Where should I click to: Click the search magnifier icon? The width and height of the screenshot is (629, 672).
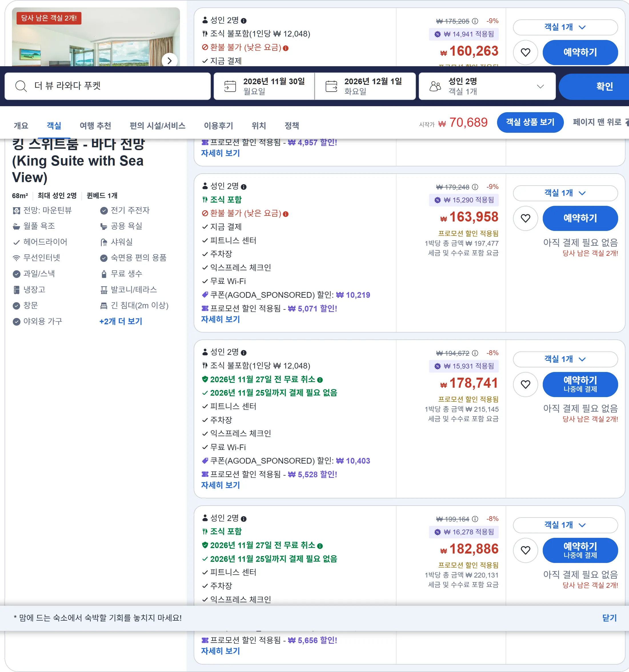[21, 86]
